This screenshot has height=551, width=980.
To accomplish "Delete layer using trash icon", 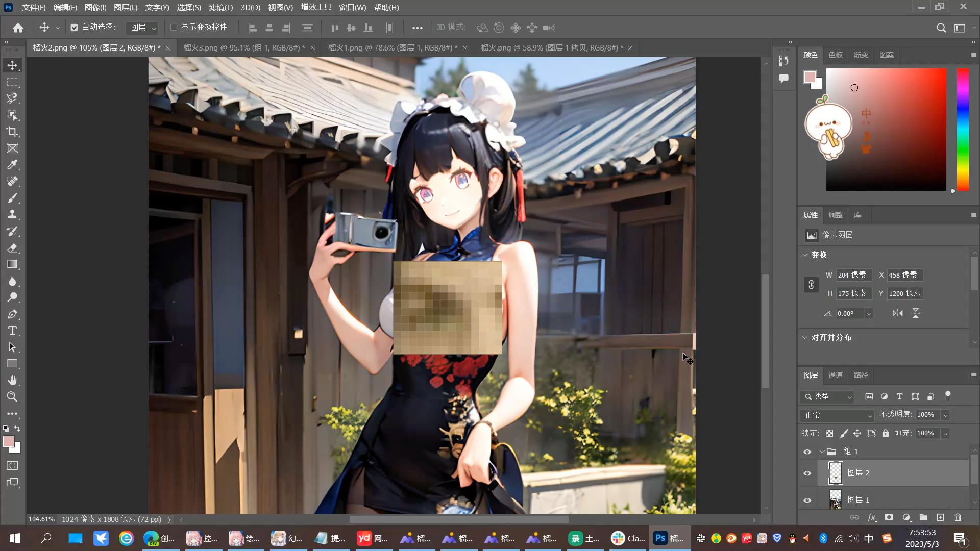I will pos(958,517).
